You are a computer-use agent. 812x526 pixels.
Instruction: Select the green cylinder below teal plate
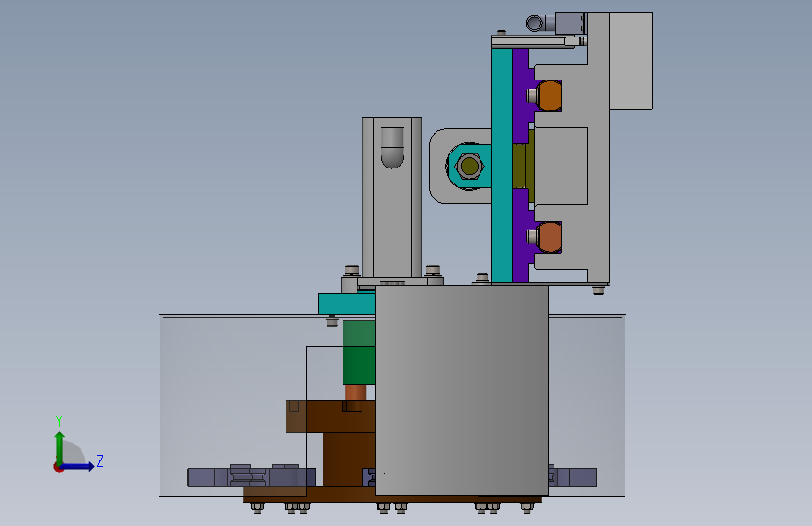click(x=359, y=352)
